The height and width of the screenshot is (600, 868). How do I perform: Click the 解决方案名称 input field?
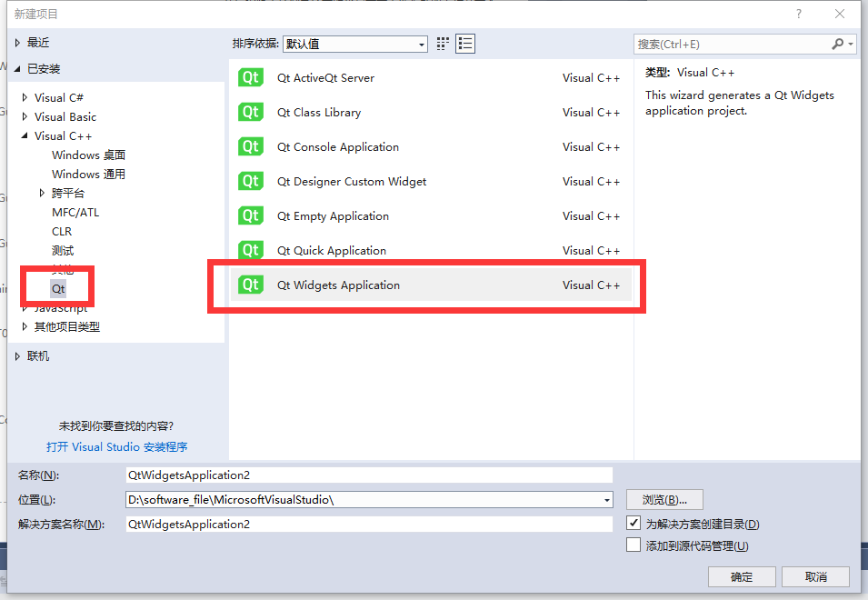pyautogui.click(x=369, y=525)
